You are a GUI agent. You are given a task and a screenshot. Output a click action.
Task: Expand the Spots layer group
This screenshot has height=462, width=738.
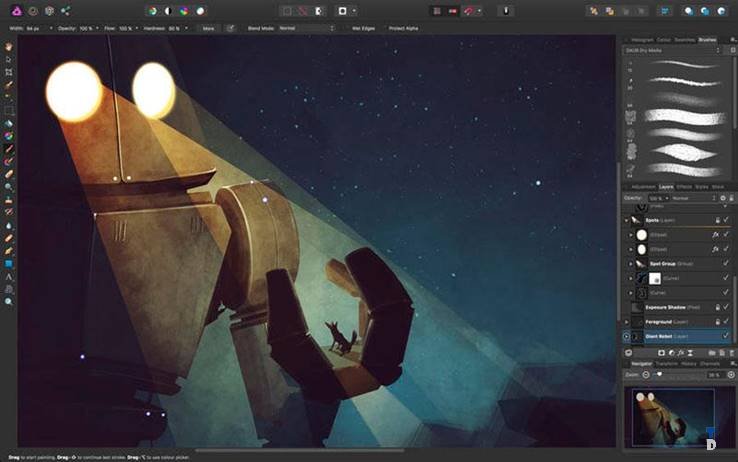[x=627, y=219]
